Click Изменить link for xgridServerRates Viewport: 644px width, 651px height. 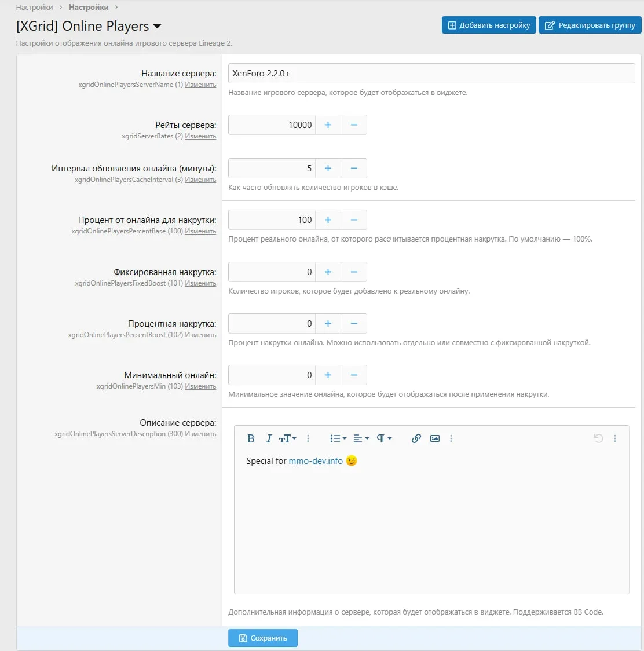pos(200,136)
